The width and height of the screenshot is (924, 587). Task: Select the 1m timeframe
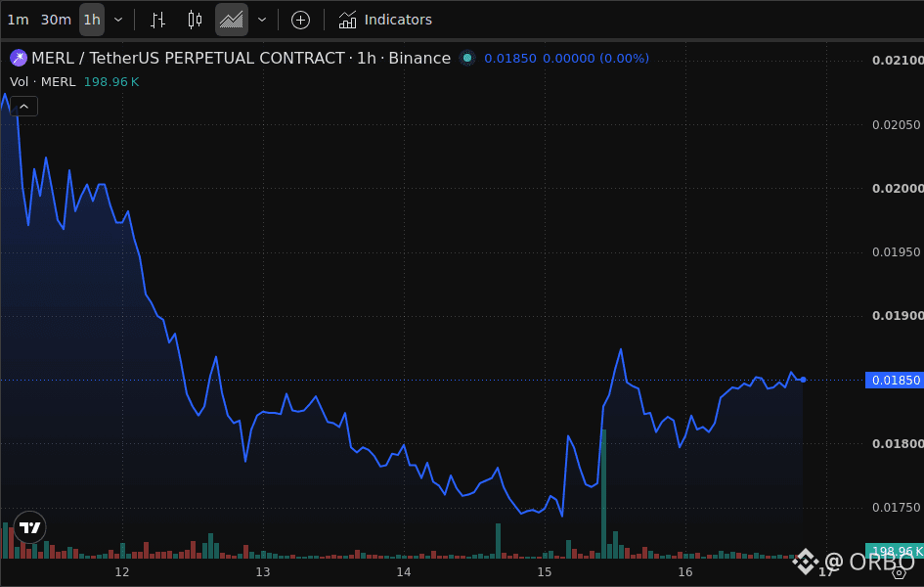point(18,20)
